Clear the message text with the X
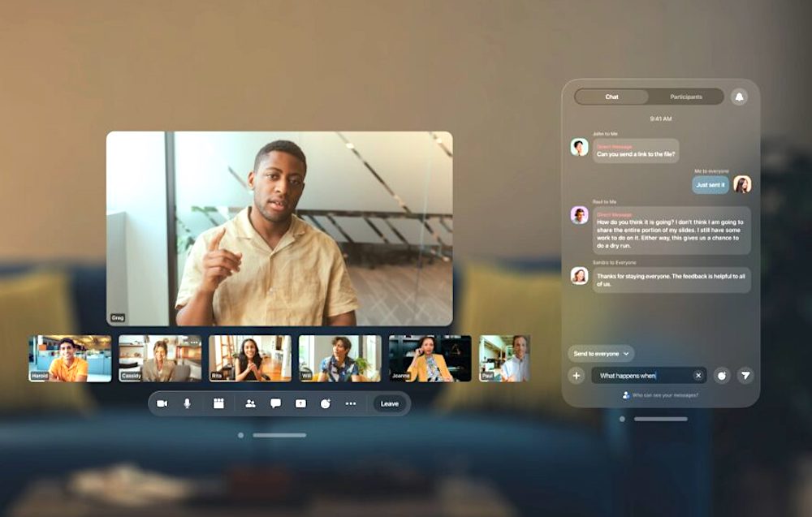Image resolution: width=812 pixels, height=517 pixels. (x=698, y=375)
